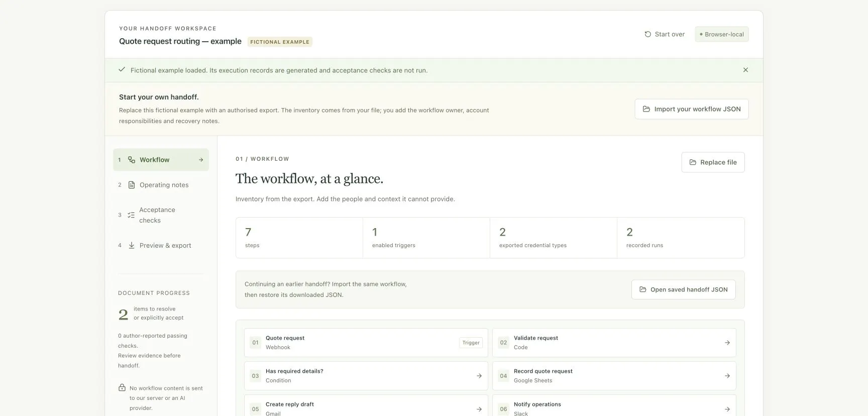Click the FICTIONAL EXAMPLE tag
The height and width of the screenshot is (416, 868).
pyautogui.click(x=280, y=42)
